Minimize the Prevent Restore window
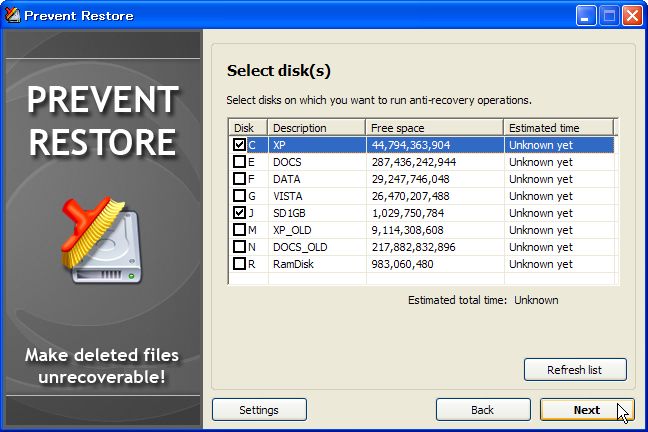 585,16
